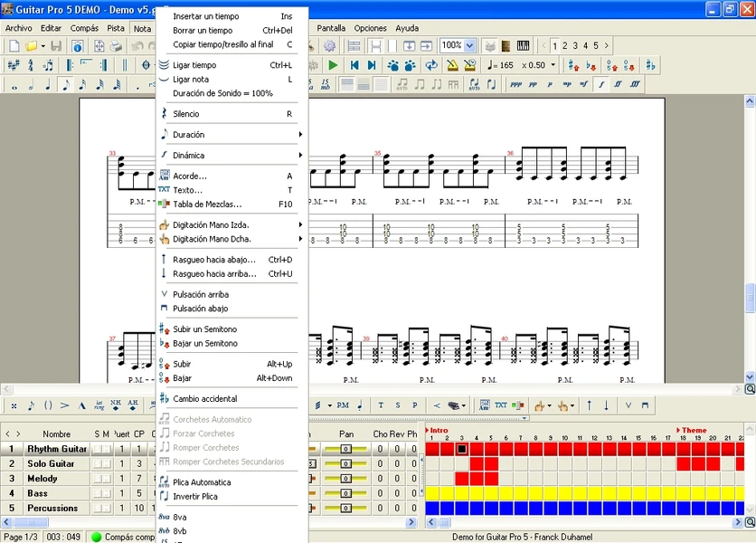Click the chord diagram icon in bottom toolbar

click(x=484, y=405)
